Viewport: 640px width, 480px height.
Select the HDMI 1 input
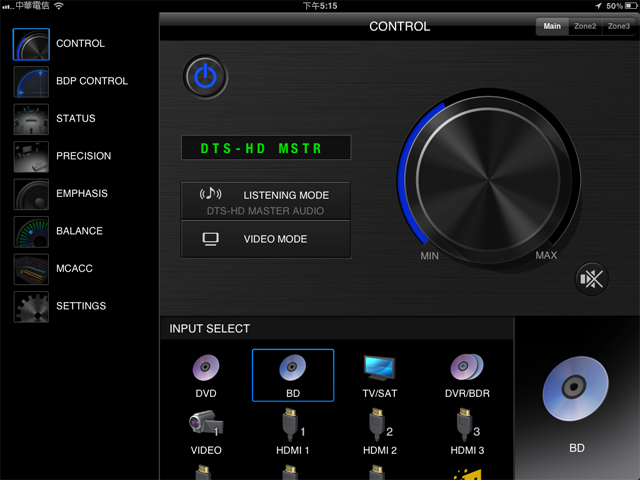coord(293,433)
